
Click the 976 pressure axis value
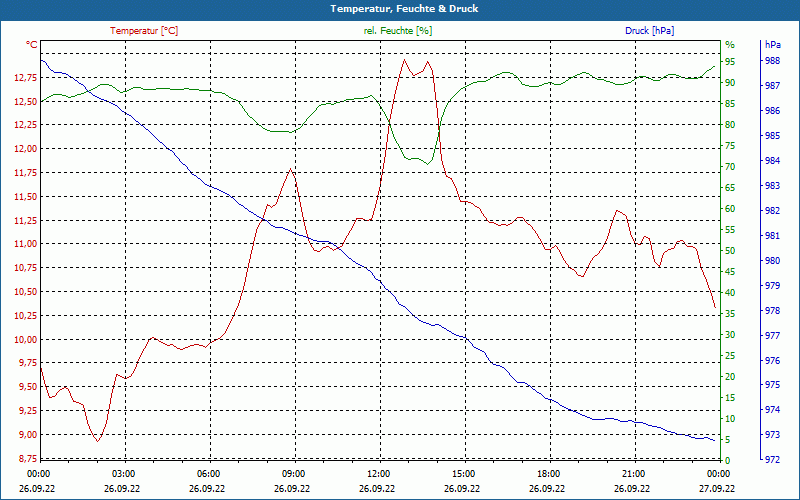tap(772, 361)
